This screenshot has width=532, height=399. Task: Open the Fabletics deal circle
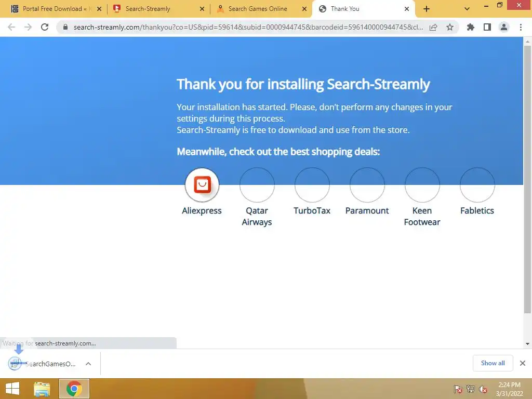pyautogui.click(x=477, y=185)
